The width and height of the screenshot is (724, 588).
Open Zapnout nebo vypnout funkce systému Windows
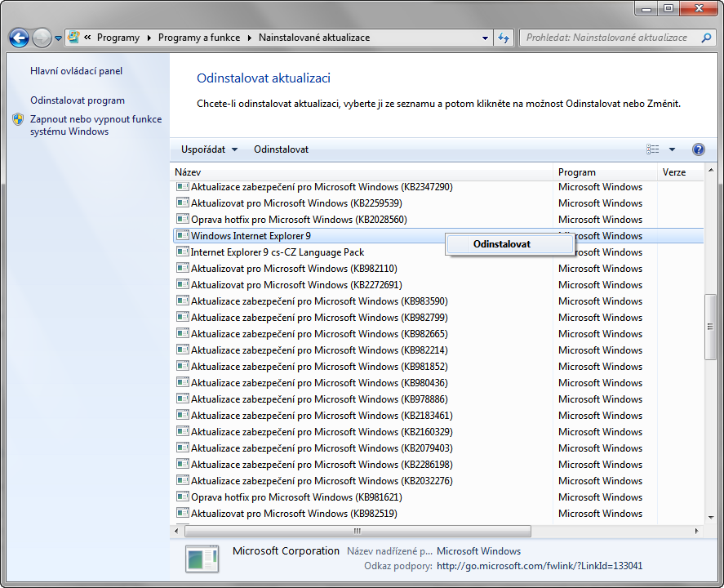click(96, 125)
